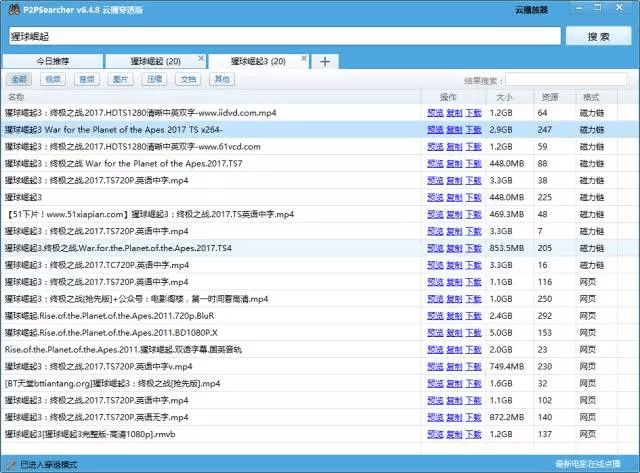Filter results by 全部 (all)

point(19,79)
